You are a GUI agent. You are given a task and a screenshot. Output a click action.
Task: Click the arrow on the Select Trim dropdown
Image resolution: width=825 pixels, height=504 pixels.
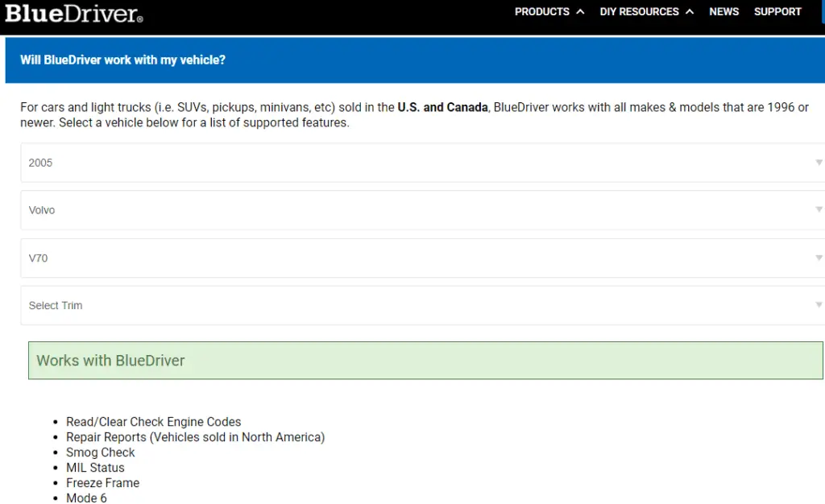pos(819,305)
